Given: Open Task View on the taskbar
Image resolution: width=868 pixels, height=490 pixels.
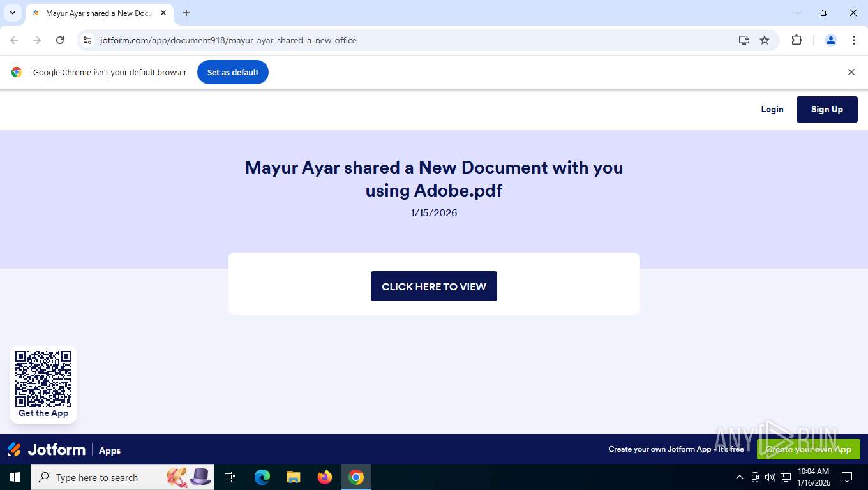Looking at the screenshot, I should [230, 477].
